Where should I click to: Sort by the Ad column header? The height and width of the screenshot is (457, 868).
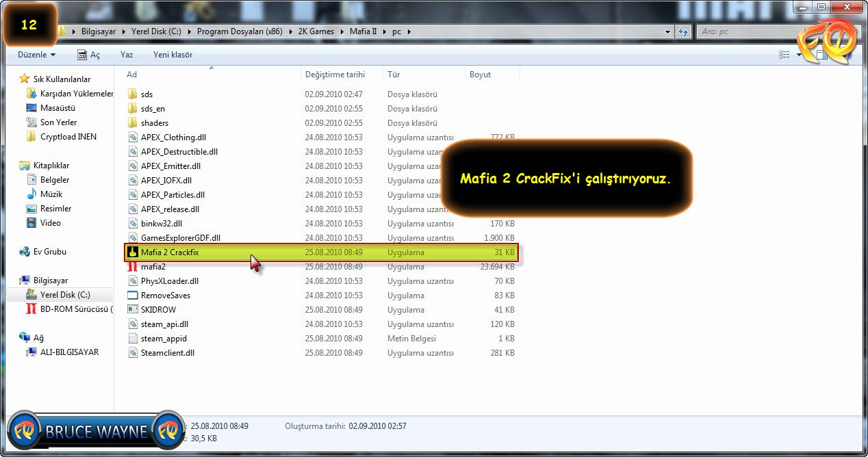pos(212,75)
